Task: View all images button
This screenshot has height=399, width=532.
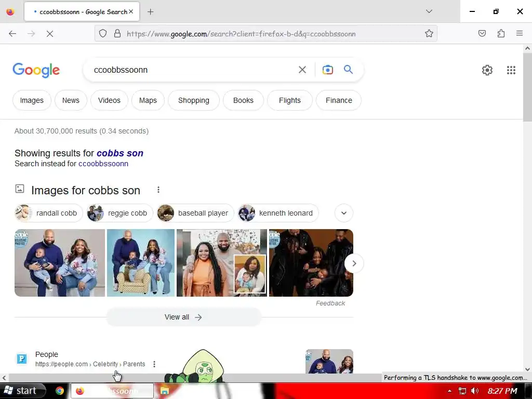Action: [183, 317]
